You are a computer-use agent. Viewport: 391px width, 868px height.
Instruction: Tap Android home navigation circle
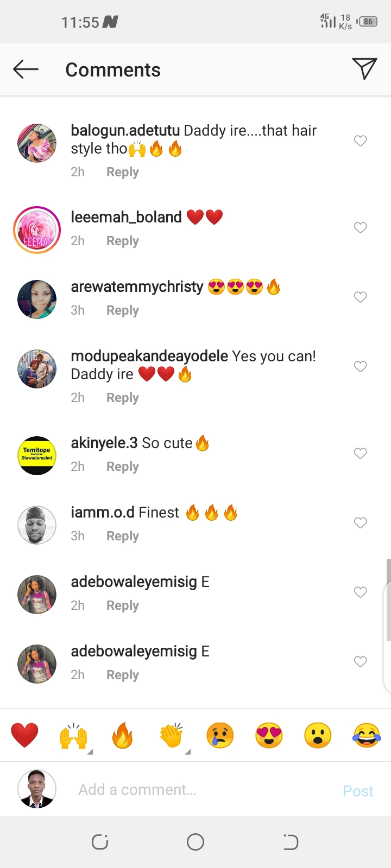pyautogui.click(x=195, y=842)
